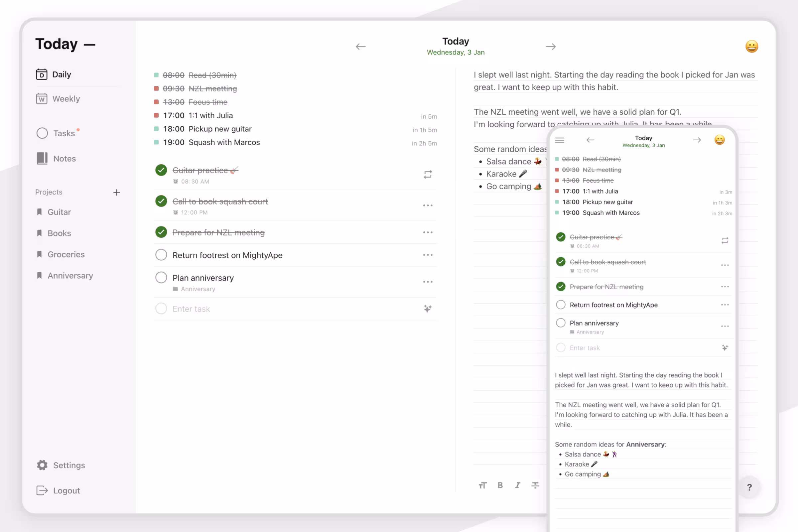Open options menu for Prepare for NZL meeting
This screenshot has height=532, width=798.
coord(428,232)
